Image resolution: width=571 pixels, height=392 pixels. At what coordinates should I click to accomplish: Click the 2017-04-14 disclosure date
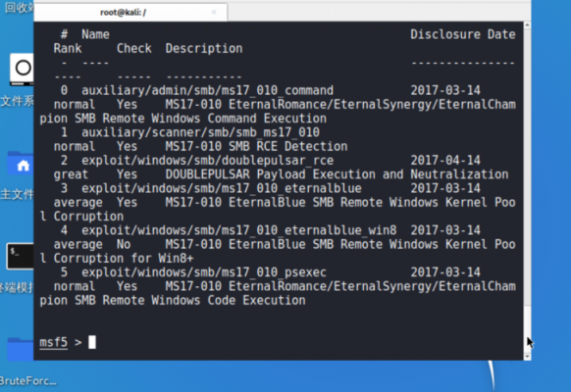point(445,161)
